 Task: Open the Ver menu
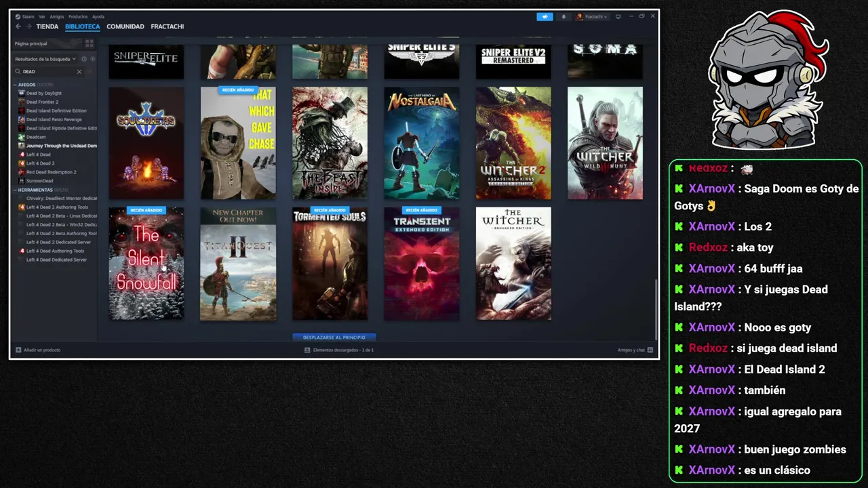[42, 16]
